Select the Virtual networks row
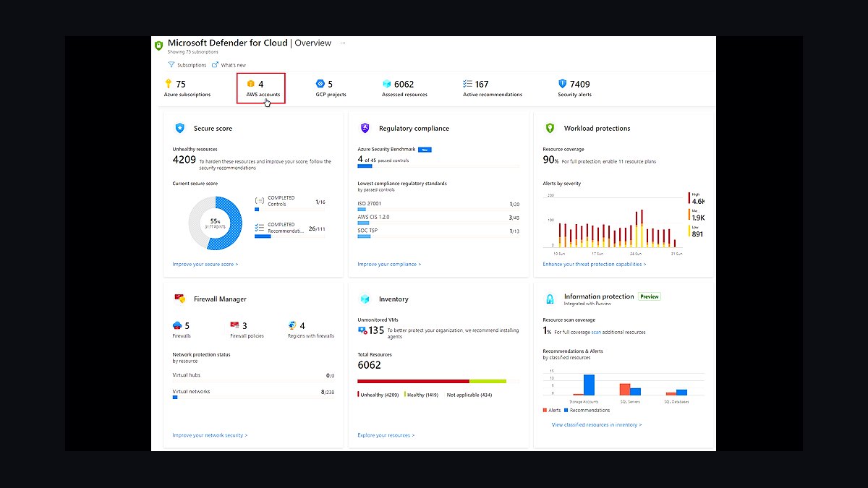The image size is (868, 488). (253, 393)
